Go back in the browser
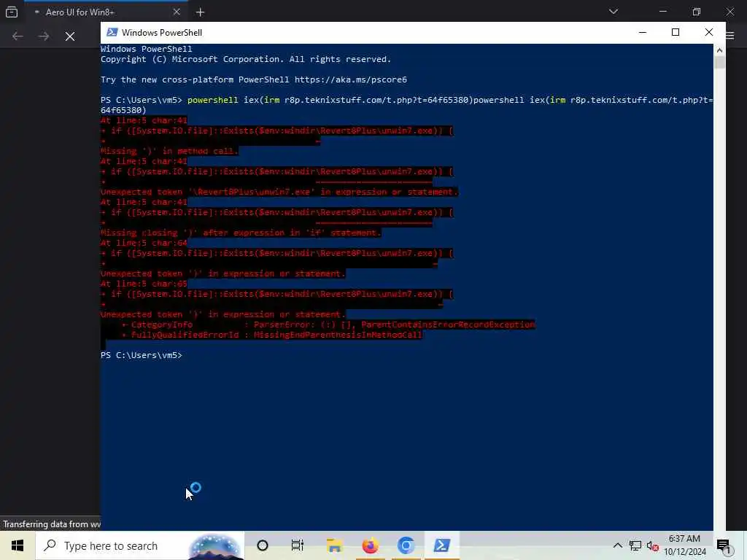The image size is (747, 560). tap(18, 36)
